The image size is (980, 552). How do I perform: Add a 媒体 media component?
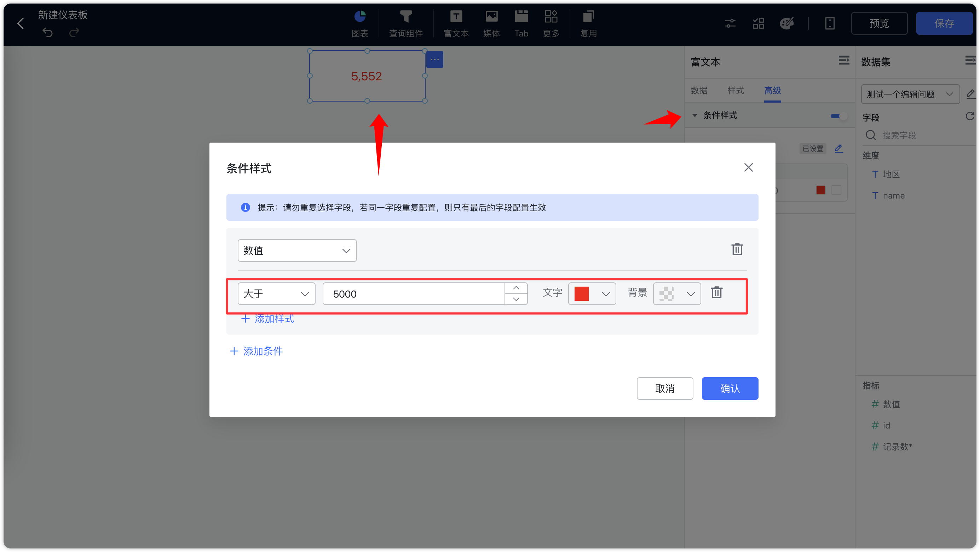point(491,23)
